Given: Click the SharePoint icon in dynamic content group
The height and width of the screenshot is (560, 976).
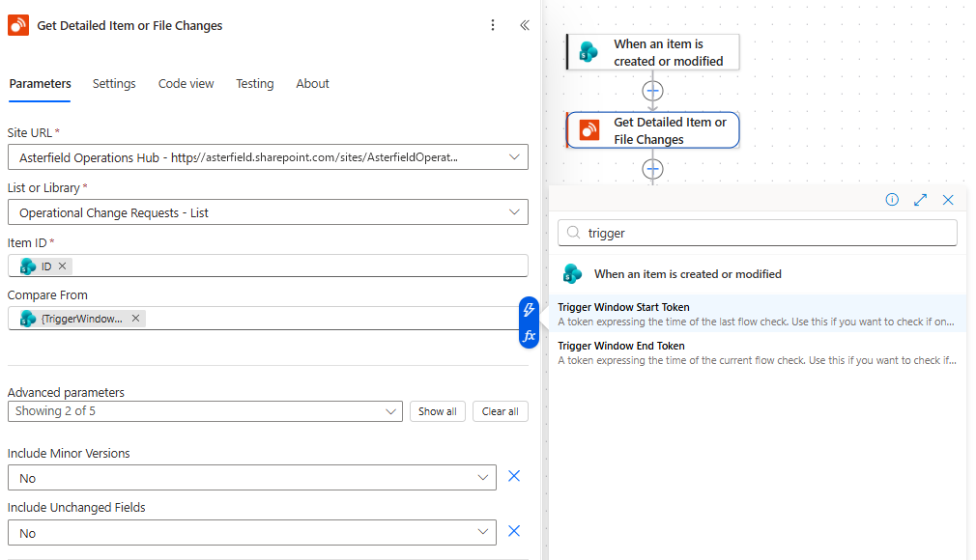Looking at the screenshot, I should pos(572,274).
